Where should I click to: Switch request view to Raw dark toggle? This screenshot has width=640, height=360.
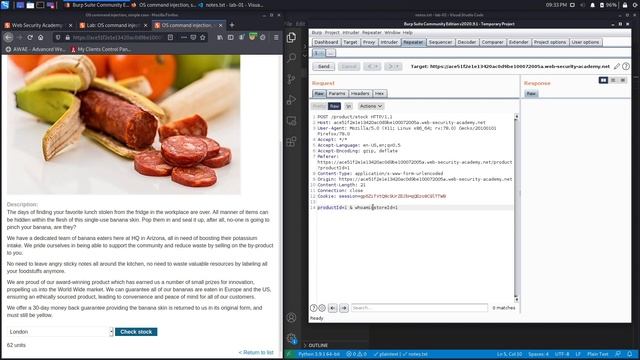334,106
